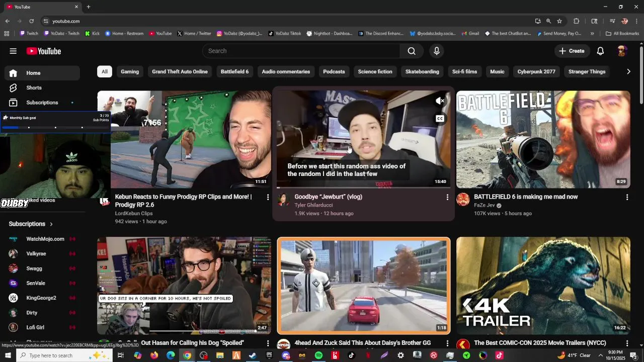Click the YouTube logo
This screenshot has height=362, width=644.
[x=44, y=51]
